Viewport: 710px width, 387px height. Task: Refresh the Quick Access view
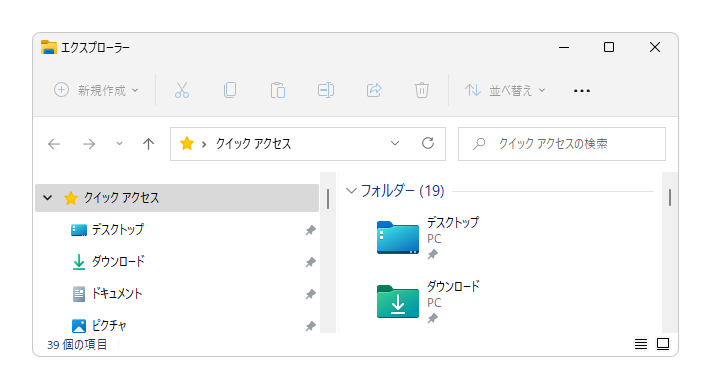[x=428, y=143]
